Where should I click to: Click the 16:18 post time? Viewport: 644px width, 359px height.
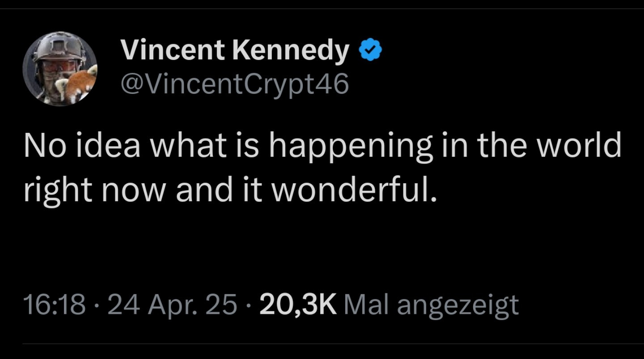pos(54,305)
